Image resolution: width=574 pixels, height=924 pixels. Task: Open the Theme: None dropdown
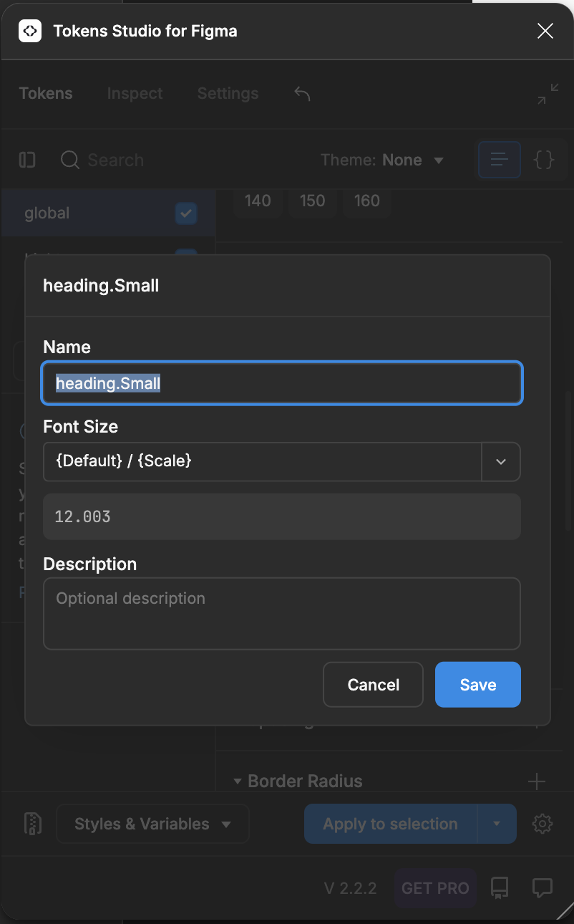coord(382,160)
